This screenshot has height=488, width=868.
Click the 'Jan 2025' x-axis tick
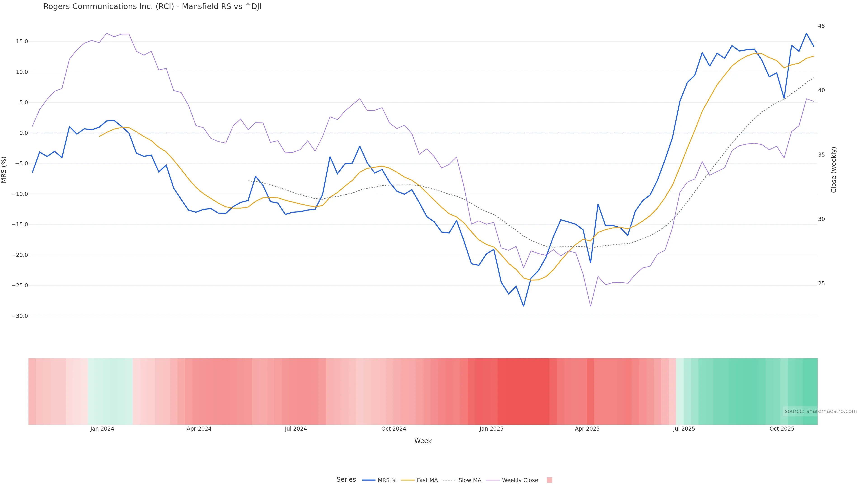pyautogui.click(x=491, y=429)
